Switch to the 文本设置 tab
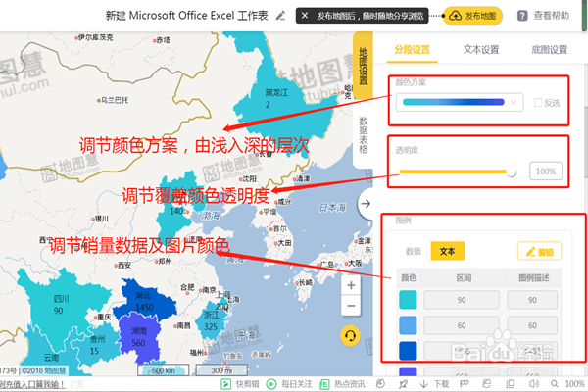Screen dimensions: 588x392 click(x=481, y=50)
